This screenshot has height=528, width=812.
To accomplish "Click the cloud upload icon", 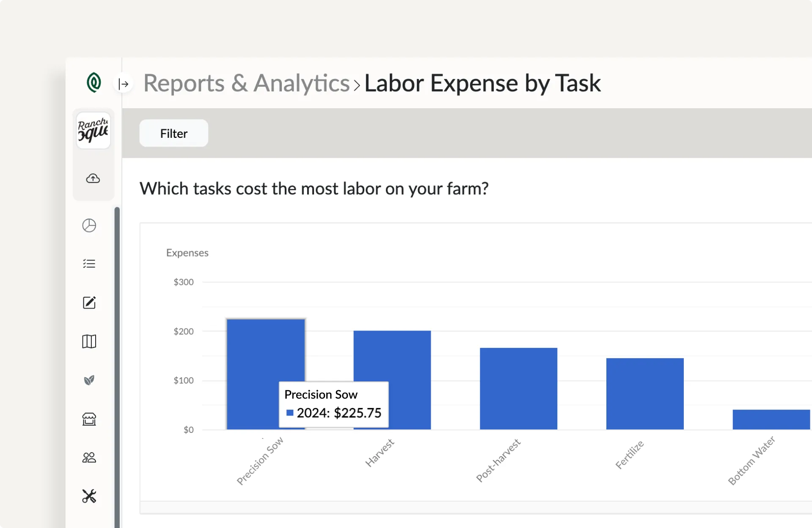I will 93,178.
